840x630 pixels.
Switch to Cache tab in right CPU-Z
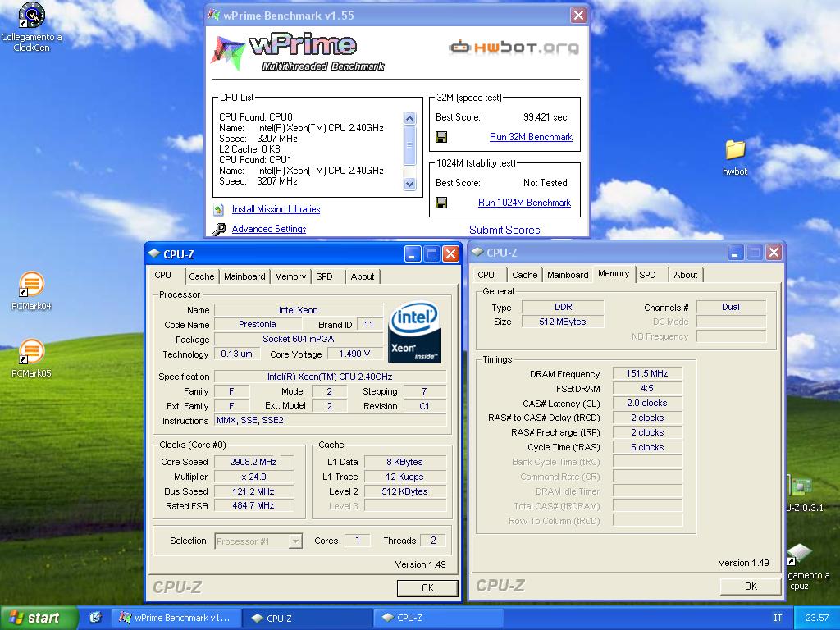click(524, 275)
